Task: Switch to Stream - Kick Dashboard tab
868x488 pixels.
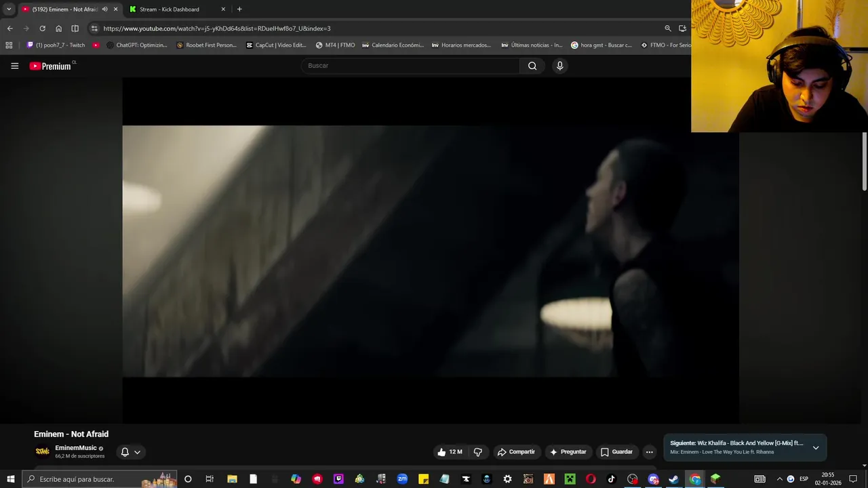Action: point(170,9)
